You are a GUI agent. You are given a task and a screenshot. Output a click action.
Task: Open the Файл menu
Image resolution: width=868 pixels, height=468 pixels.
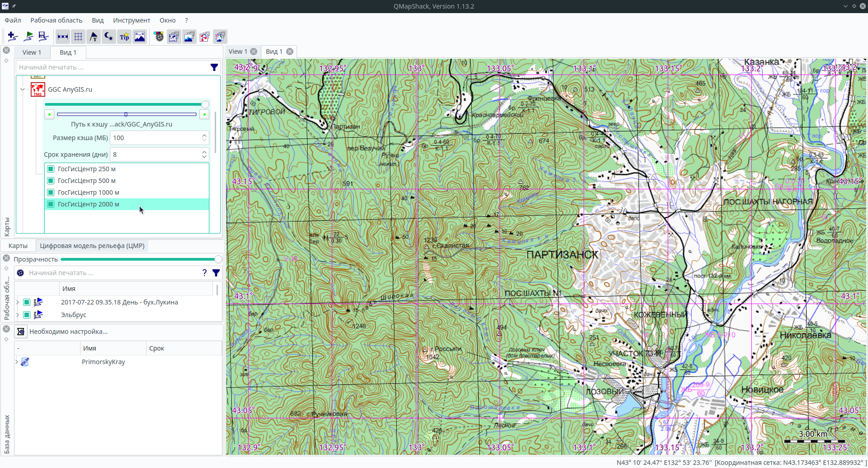[x=13, y=20]
